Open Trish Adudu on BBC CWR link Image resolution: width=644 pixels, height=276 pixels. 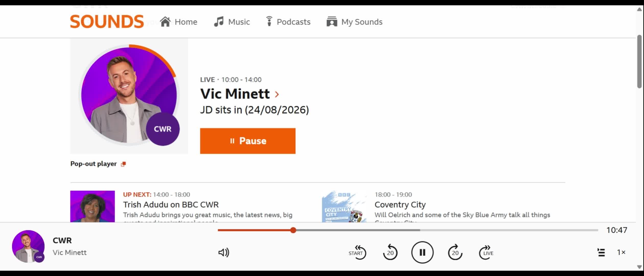click(x=171, y=205)
